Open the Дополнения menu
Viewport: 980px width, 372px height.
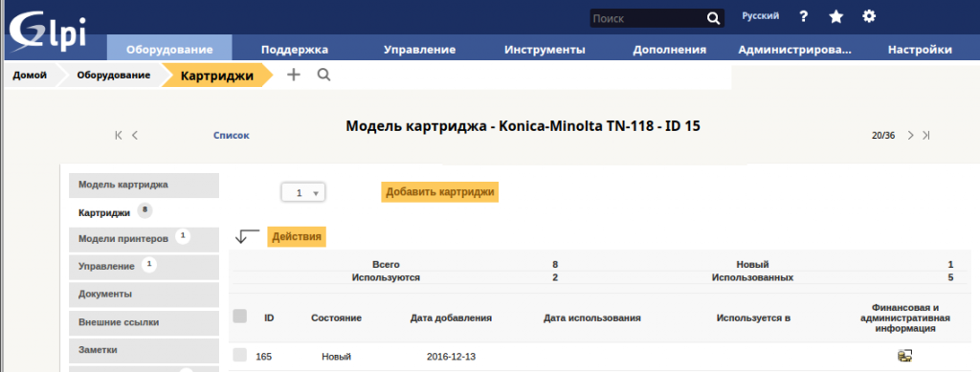(669, 50)
